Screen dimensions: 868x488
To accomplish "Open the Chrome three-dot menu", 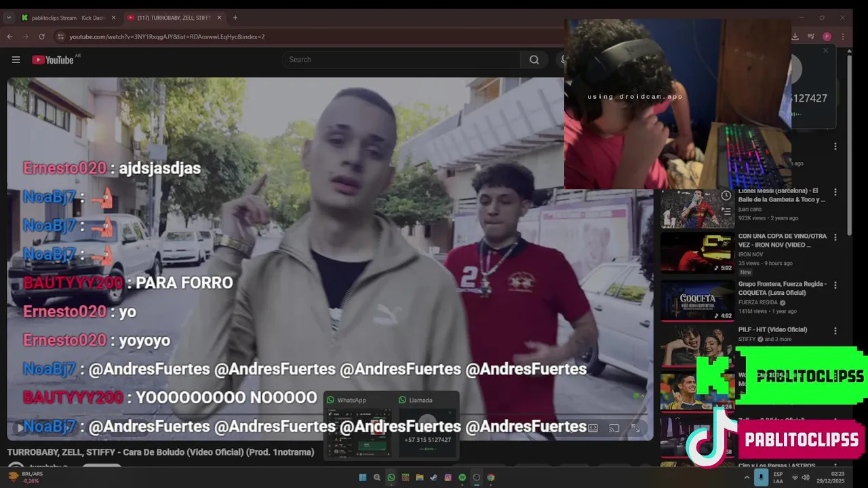I will coord(843,37).
